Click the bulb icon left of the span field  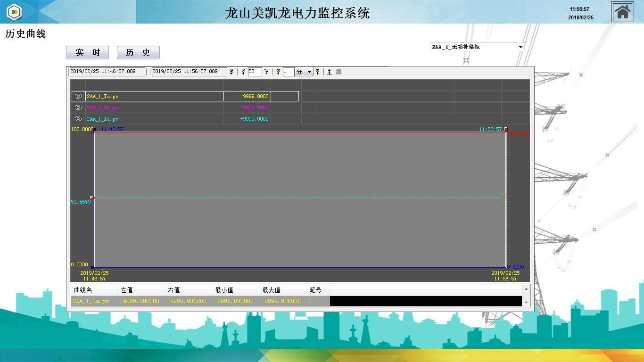(x=278, y=72)
